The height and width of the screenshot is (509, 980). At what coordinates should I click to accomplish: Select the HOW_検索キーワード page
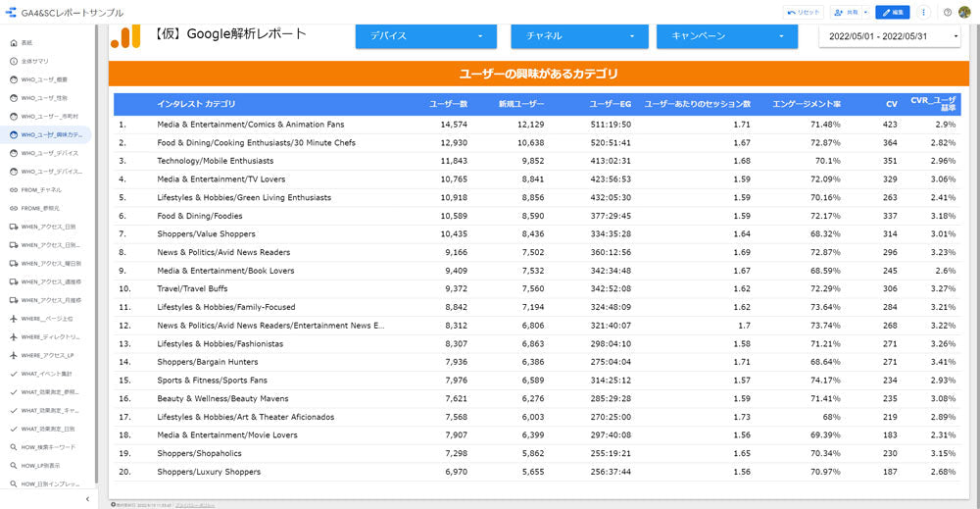click(x=48, y=447)
